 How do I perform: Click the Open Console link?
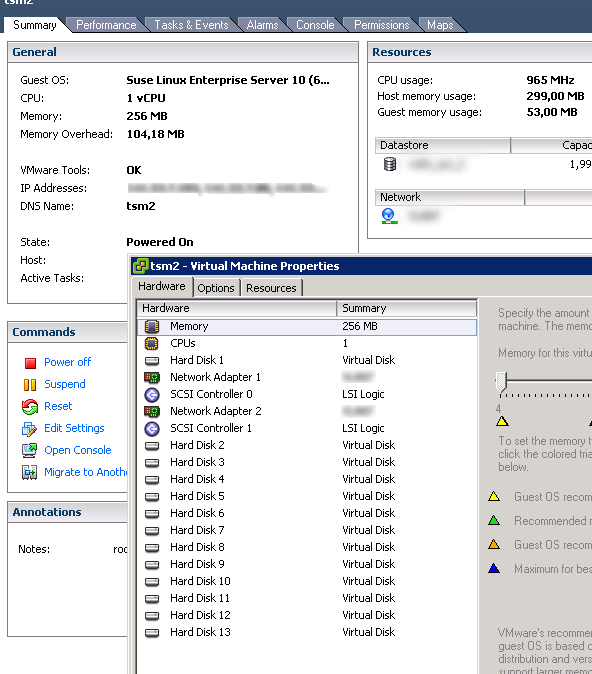point(78,450)
